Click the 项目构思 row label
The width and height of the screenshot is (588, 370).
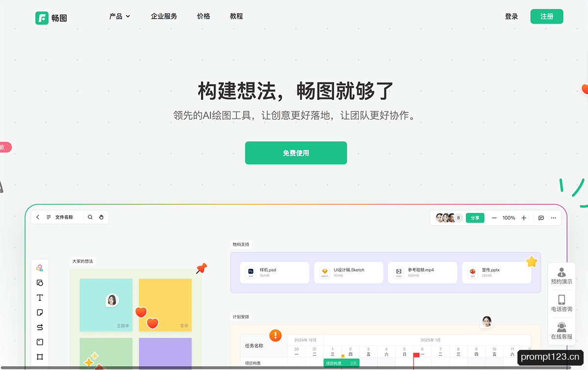(252, 363)
